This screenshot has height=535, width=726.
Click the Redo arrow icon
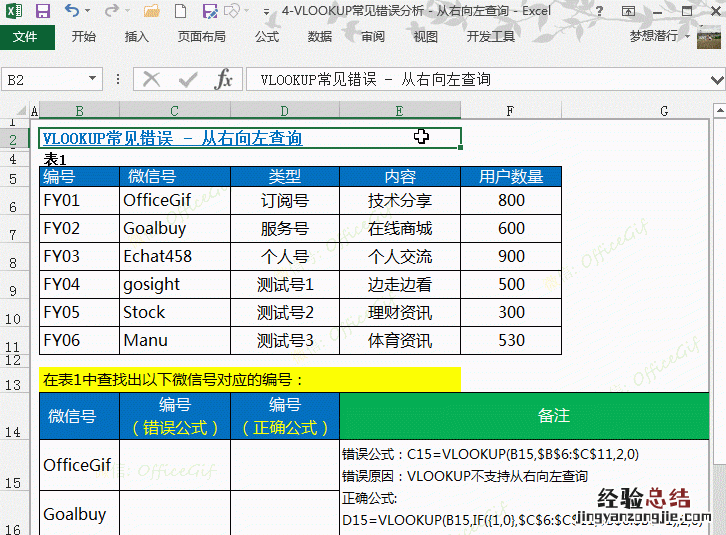pyautogui.click(x=113, y=11)
